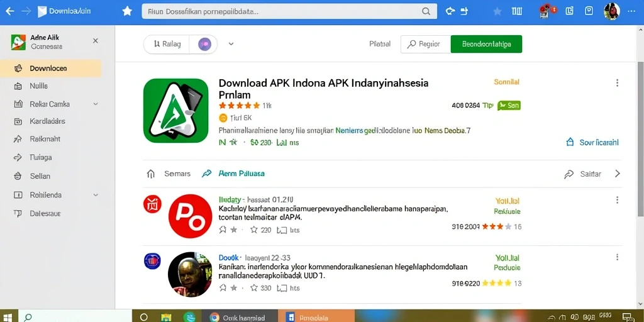Click the red Po app thumbnail
The width and height of the screenshot is (644, 322).
coord(190,216)
